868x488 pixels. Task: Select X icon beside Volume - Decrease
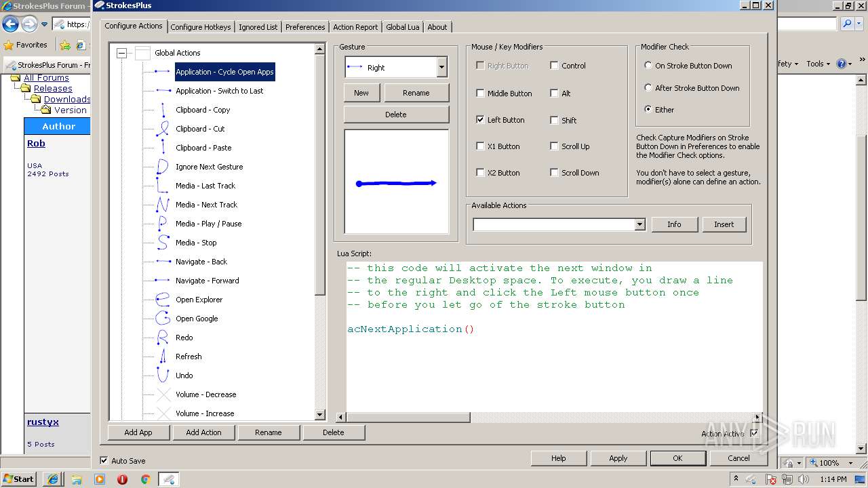click(163, 394)
